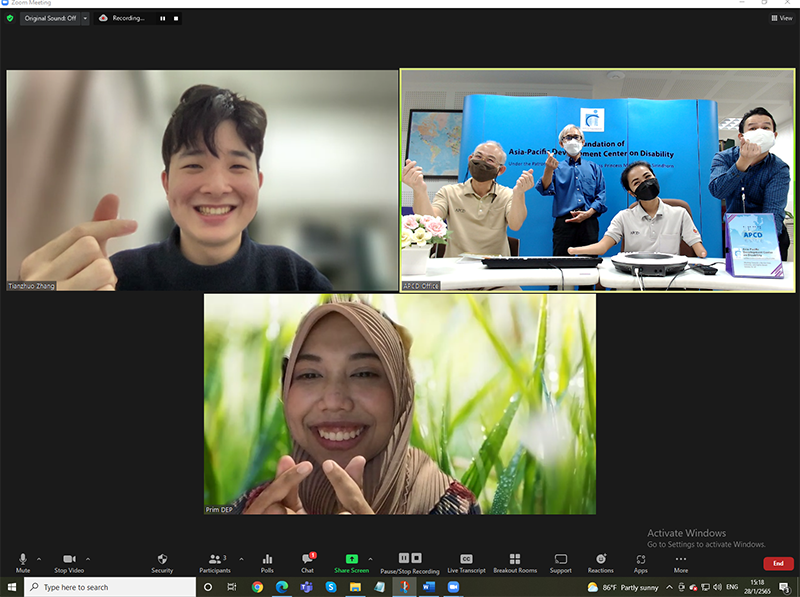800x597 pixels.
Task: Stop the recording with the top square button
Action: click(x=177, y=18)
